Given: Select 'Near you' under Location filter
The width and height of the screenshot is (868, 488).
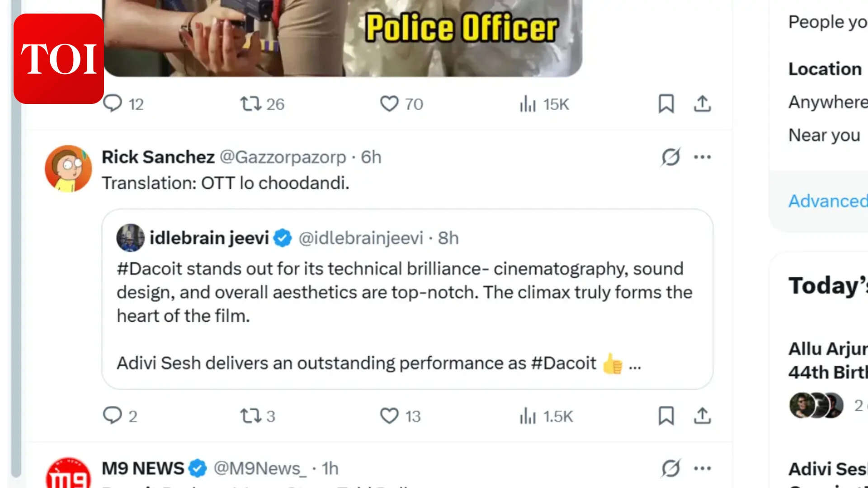Looking at the screenshot, I should (824, 135).
